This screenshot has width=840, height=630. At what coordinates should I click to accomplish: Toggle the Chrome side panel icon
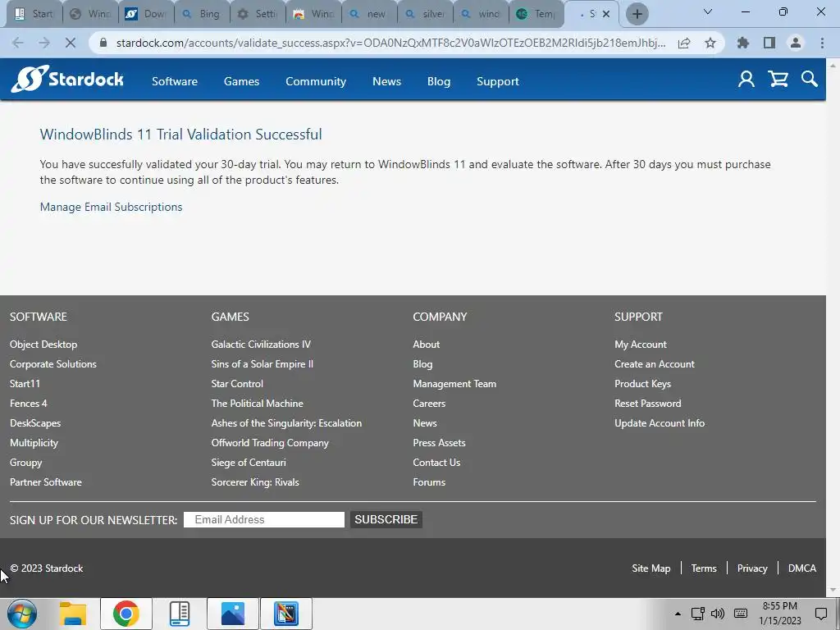[769, 43]
